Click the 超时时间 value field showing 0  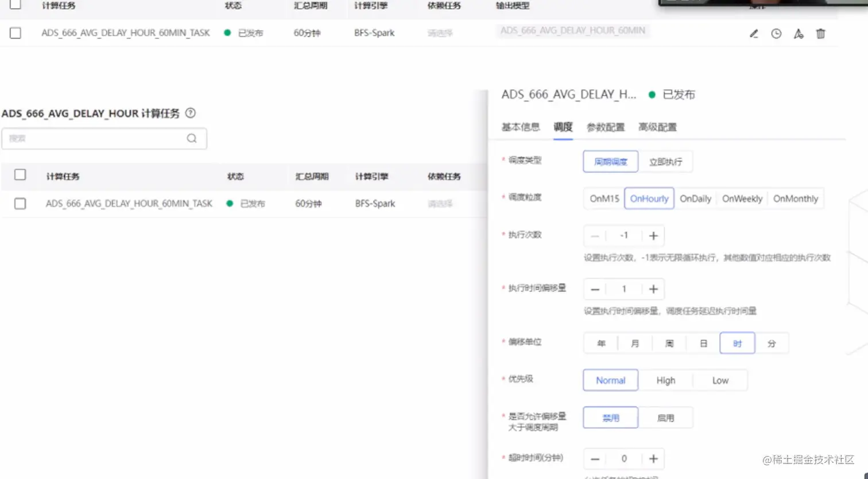pos(624,459)
